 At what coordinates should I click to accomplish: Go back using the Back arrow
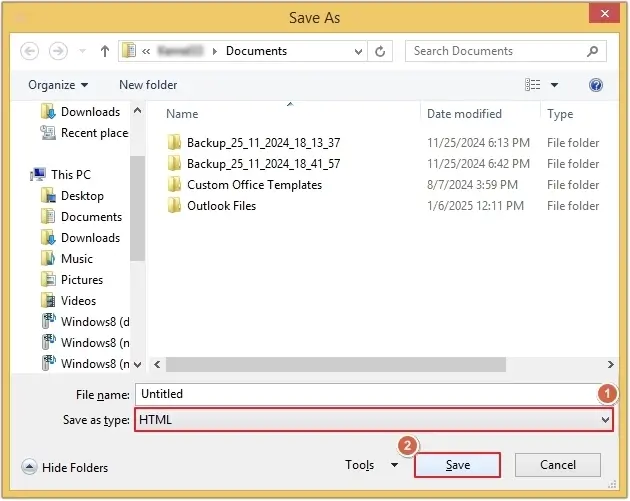coord(29,51)
